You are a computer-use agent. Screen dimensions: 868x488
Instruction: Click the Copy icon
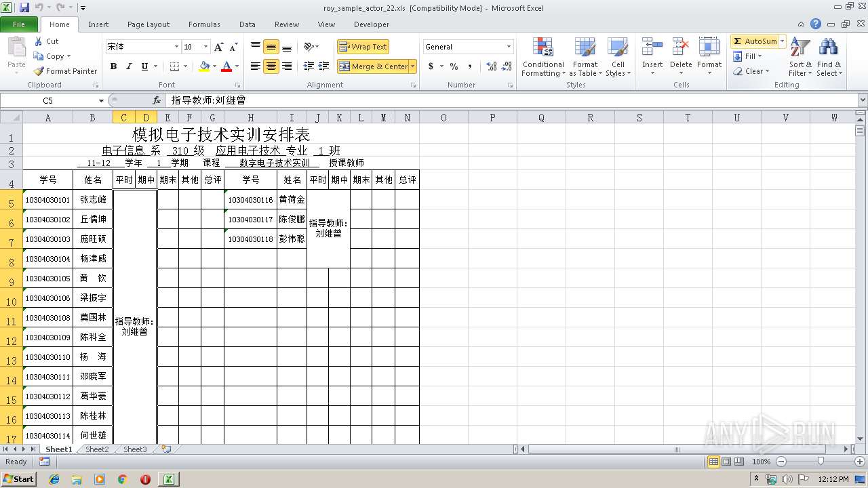[x=39, y=56]
